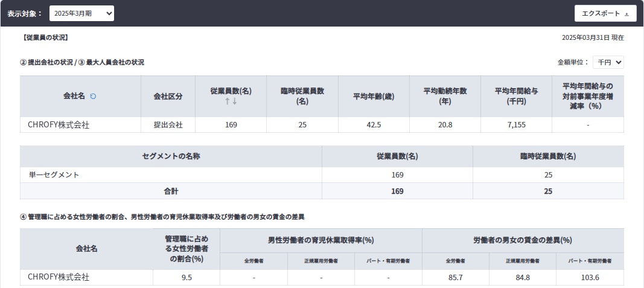Click パート・有期労働者 subheader under 育児休業取得率
This screenshot has height=288, width=644.
(388, 261)
